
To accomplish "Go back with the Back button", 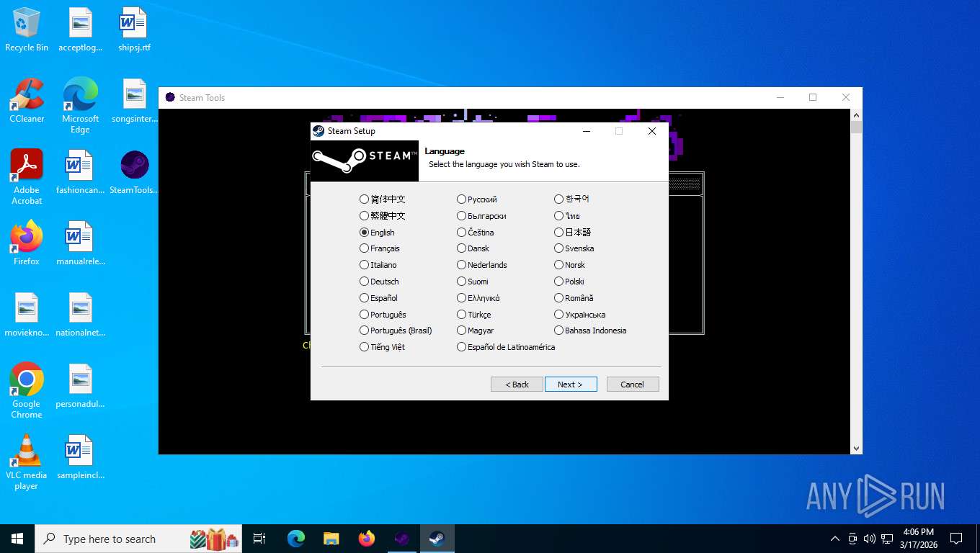I will [x=517, y=385].
